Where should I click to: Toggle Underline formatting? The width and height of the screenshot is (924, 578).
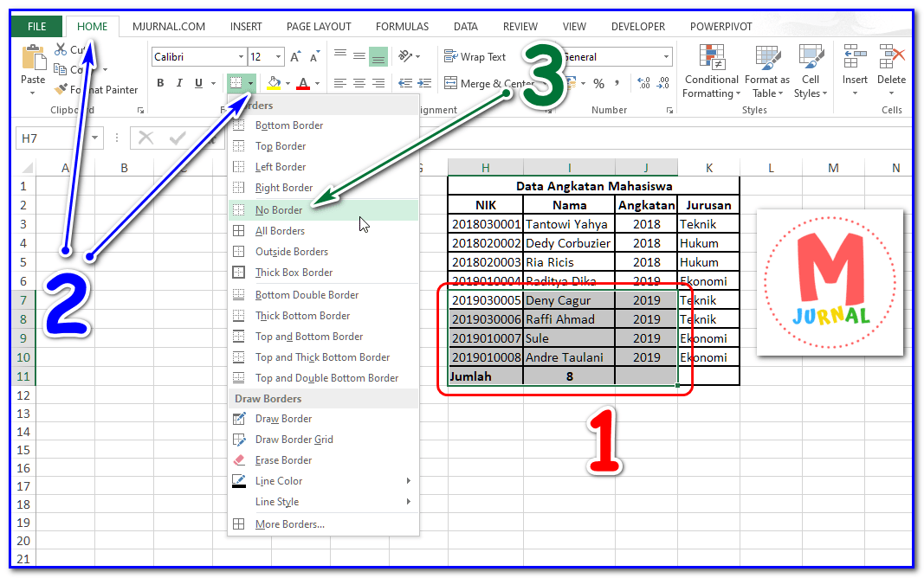click(x=198, y=83)
